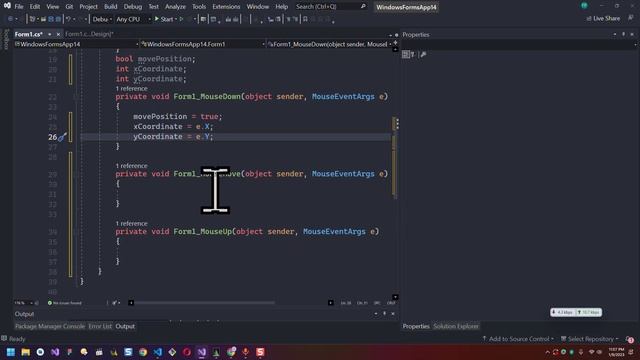Screen dimensions: 640x360
Task: Open the Opera browser taskbar icon
Action: 187,352
